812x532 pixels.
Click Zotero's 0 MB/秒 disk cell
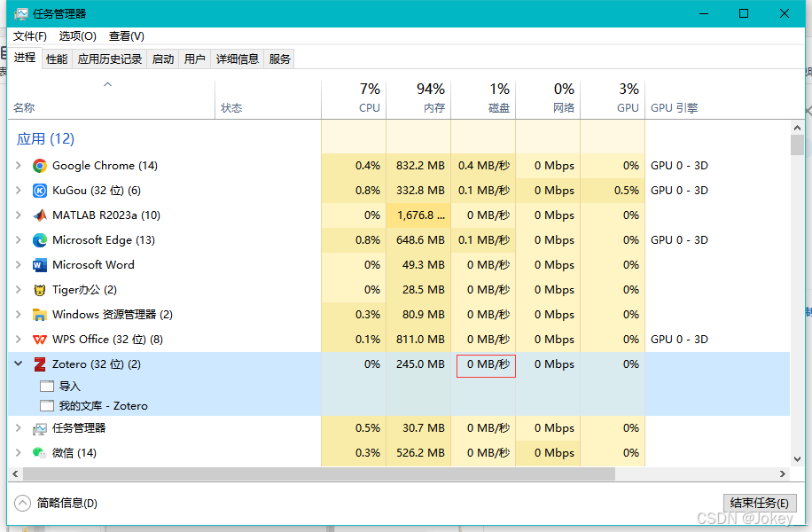(486, 365)
